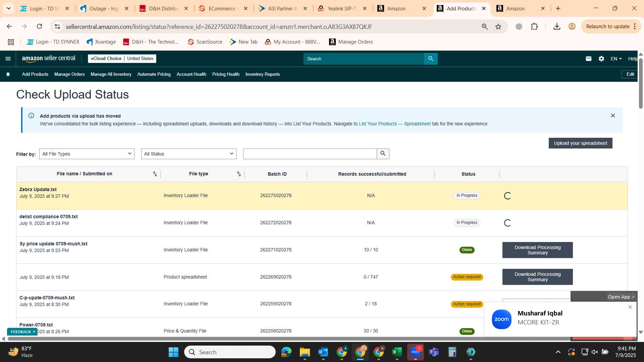The height and width of the screenshot is (362, 644).
Task: Open the vCloud Choice account switcher
Action: point(122,59)
